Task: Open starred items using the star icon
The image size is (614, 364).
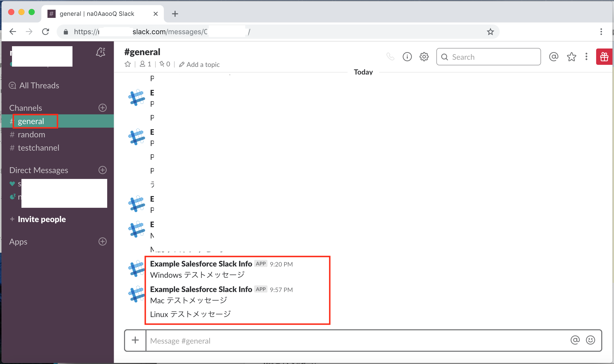Action: [x=572, y=57]
